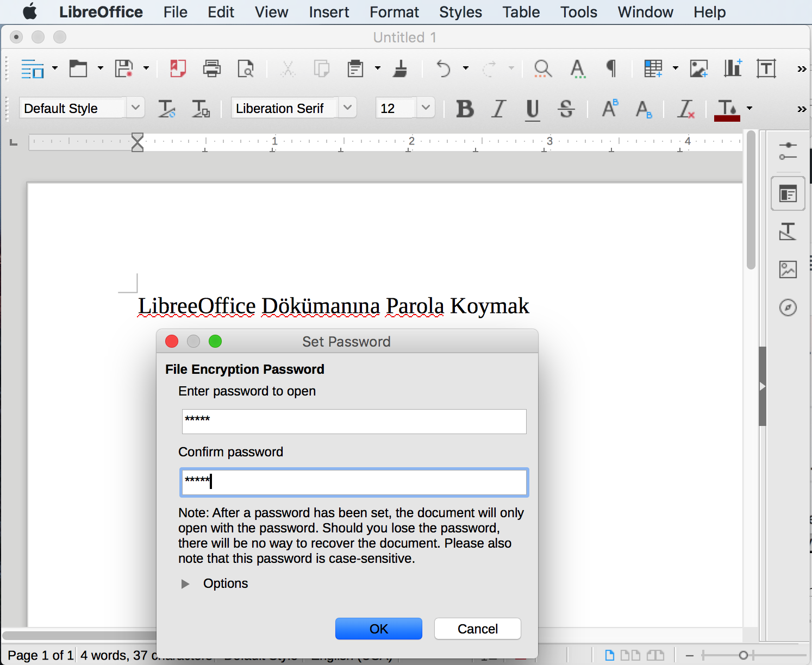The height and width of the screenshot is (665, 812).
Task: Click the Insert Chart icon
Action: pos(733,68)
